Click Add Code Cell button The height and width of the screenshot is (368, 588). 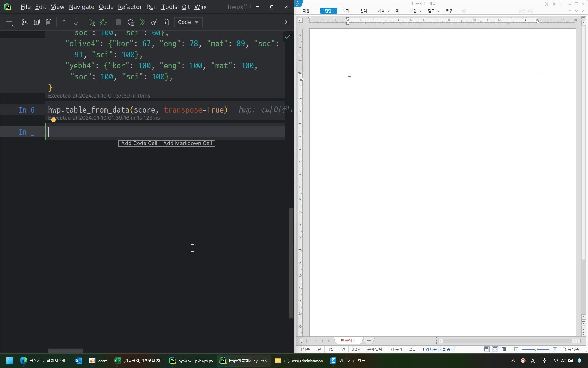click(x=139, y=143)
